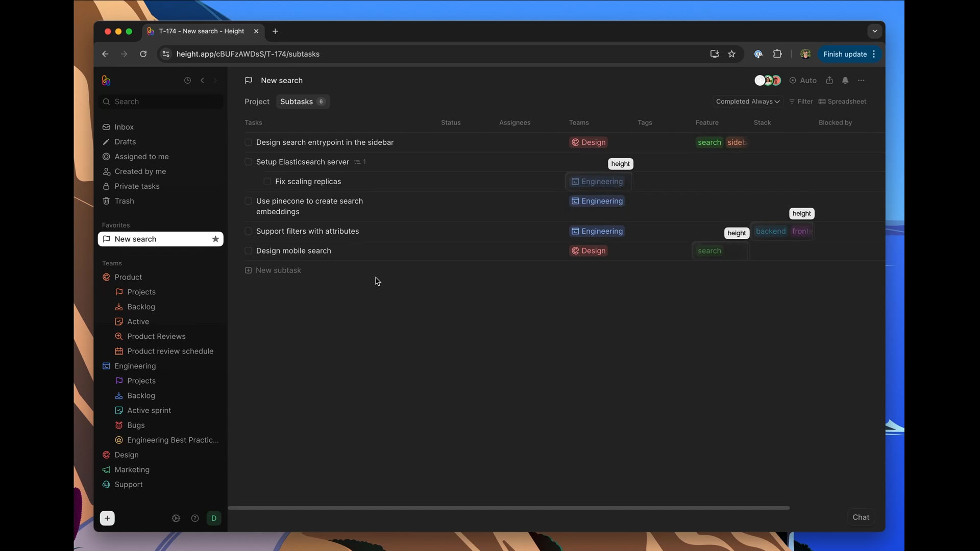Toggle checkbox for Fix scaling replicas subtask
This screenshot has width=980, height=551.
coord(267,182)
